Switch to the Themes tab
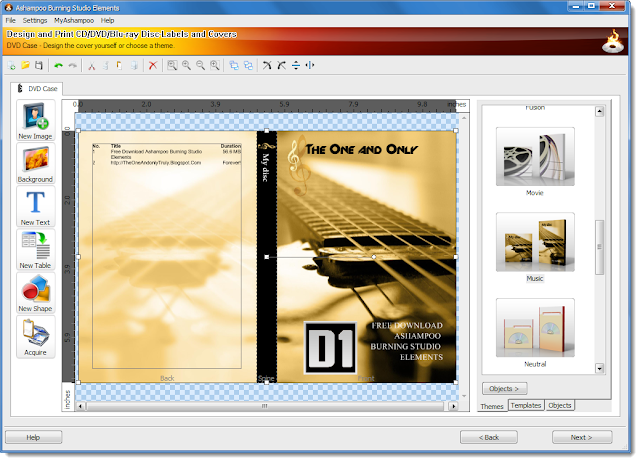This screenshot has width=640, height=462. pos(492,406)
